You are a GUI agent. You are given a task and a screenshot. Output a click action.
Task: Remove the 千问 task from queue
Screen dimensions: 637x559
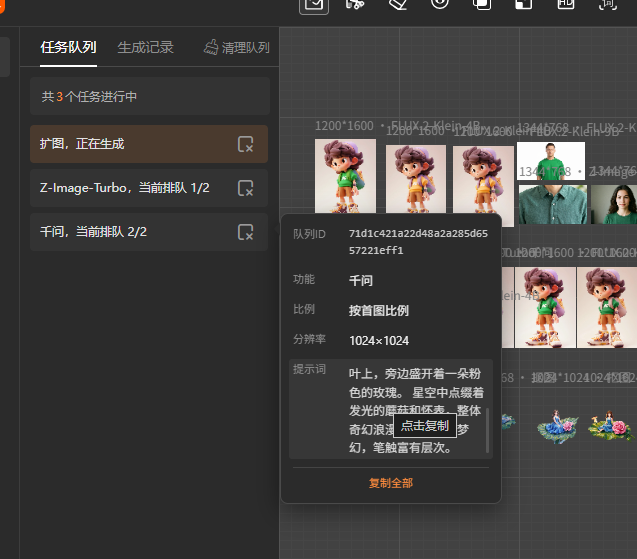point(245,232)
